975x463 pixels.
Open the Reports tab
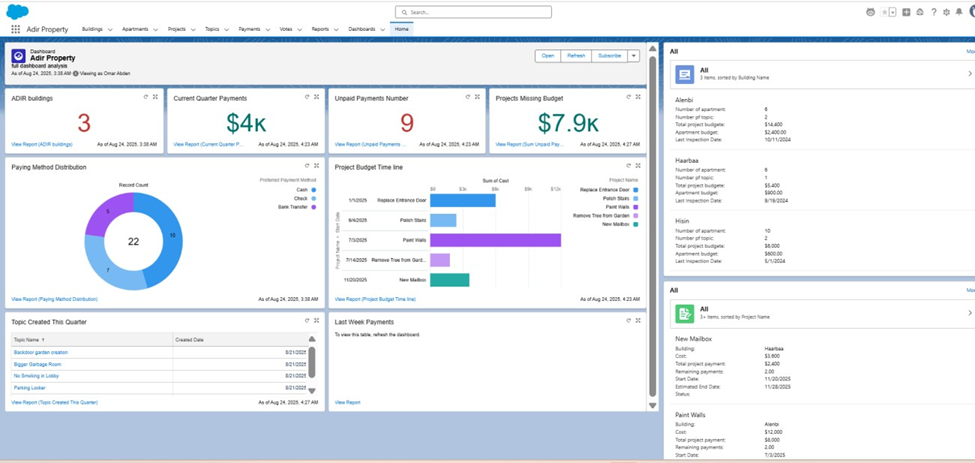[319, 30]
